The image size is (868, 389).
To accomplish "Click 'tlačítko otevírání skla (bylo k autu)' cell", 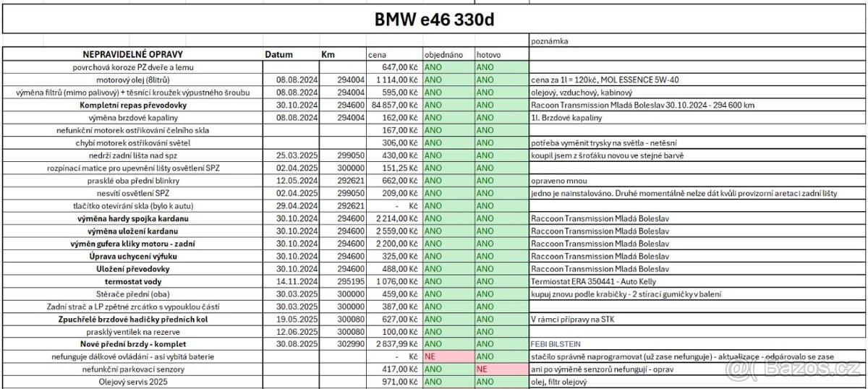I will tap(132, 205).
